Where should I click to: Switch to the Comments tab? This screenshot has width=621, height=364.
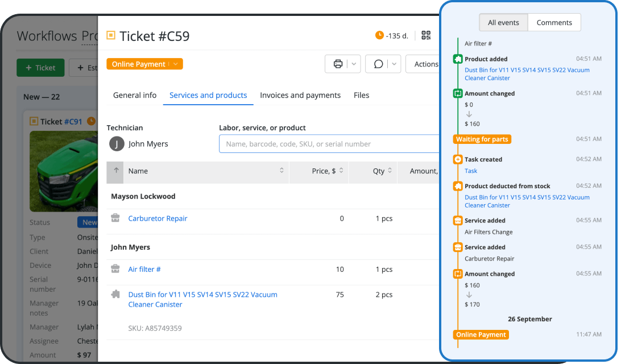pos(554,23)
